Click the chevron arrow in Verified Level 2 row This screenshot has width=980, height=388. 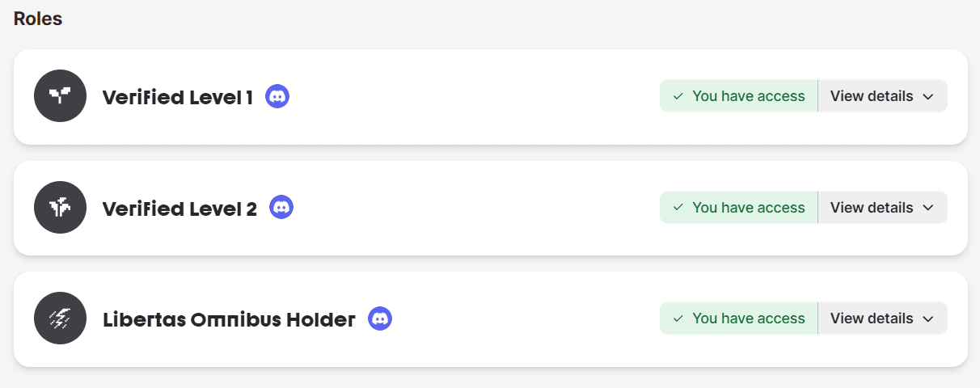928,209
